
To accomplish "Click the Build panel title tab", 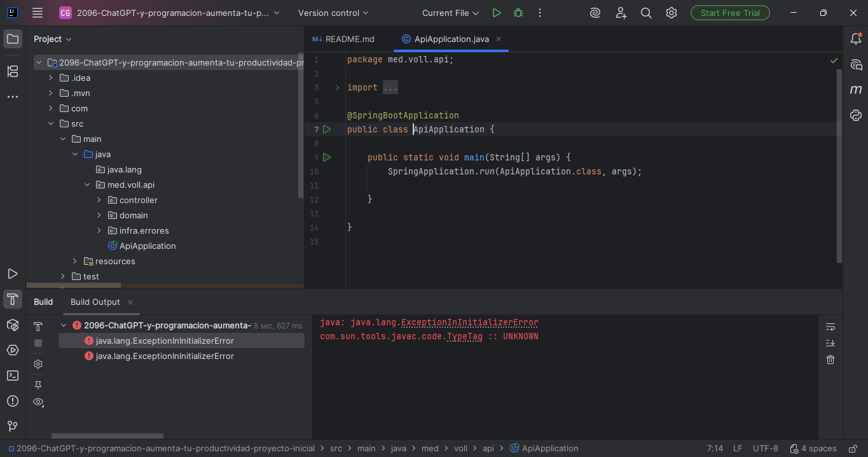I will (43, 302).
